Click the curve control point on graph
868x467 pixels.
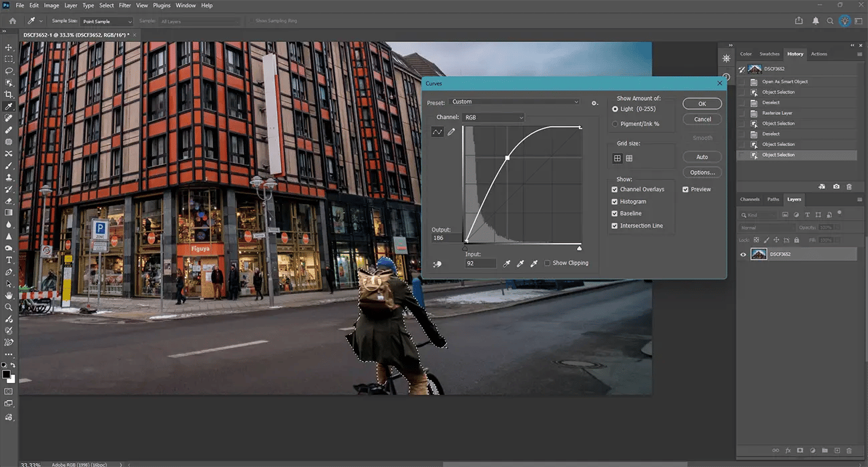507,158
